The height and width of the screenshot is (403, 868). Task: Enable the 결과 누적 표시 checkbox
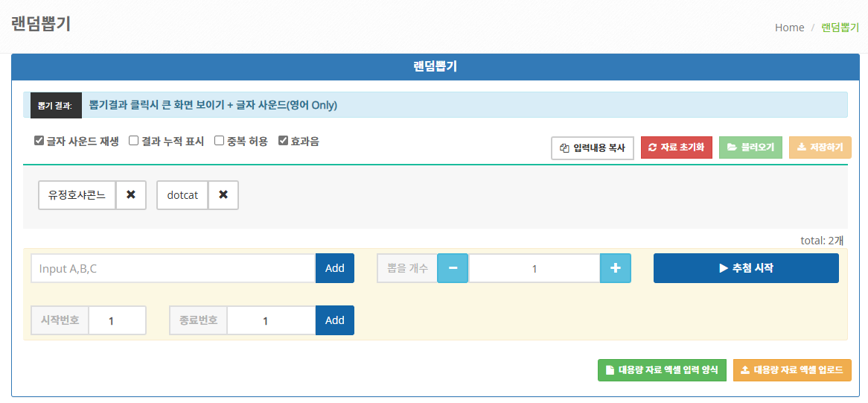click(x=133, y=141)
